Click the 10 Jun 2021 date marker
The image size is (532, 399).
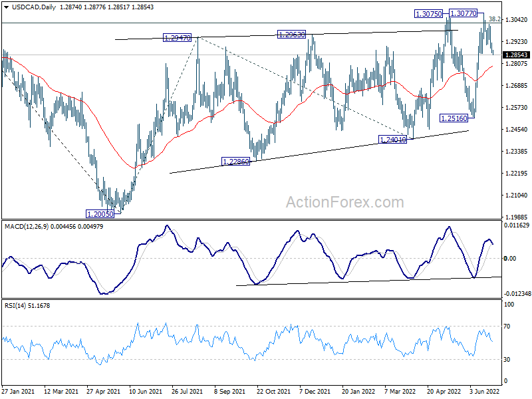[146, 391]
